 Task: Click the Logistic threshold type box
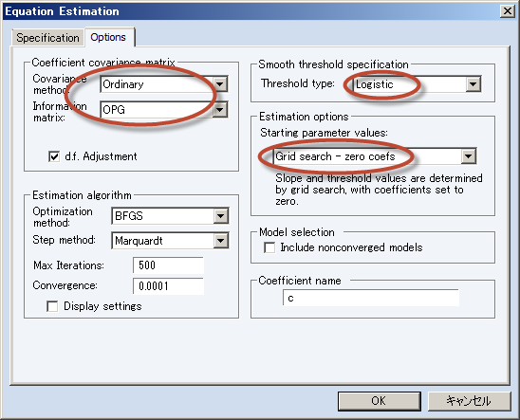pos(417,84)
